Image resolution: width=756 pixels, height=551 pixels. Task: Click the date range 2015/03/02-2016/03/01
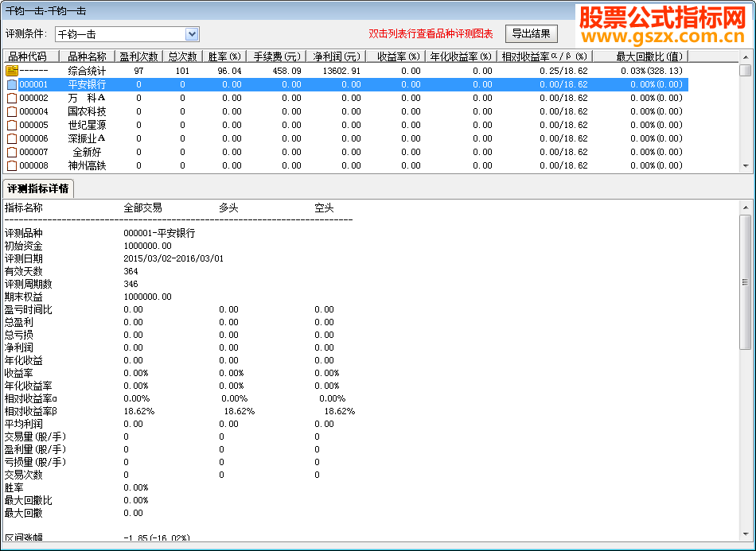pos(173,258)
